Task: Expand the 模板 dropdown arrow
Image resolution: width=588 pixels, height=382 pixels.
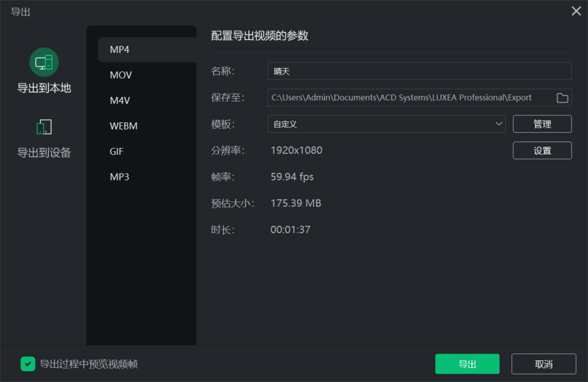Action: click(x=498, y=124)
